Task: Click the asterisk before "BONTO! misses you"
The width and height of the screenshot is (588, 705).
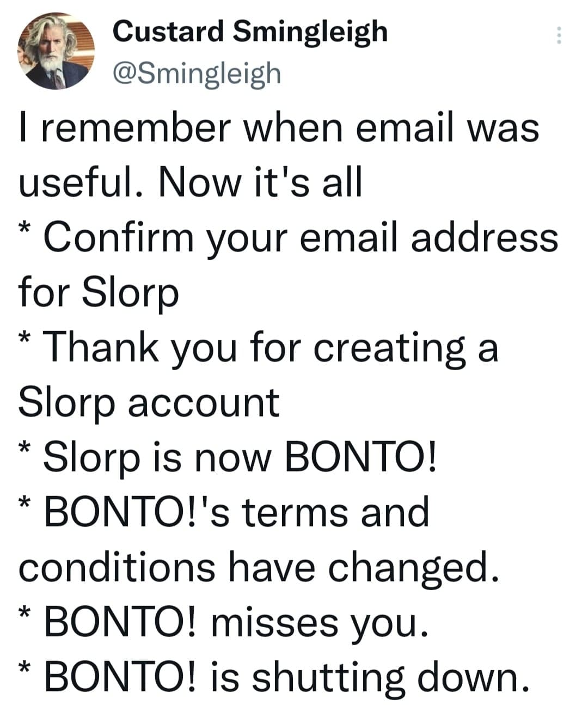Action: 24,614
